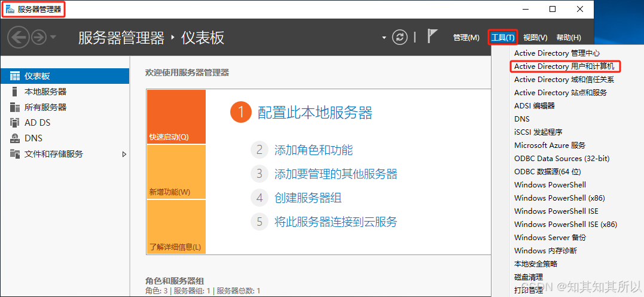Image resolution: width=644 pixels, height=297 pixels.
Task: Maximize the 服务器管理器 window
Action: (x=553, y=9)
